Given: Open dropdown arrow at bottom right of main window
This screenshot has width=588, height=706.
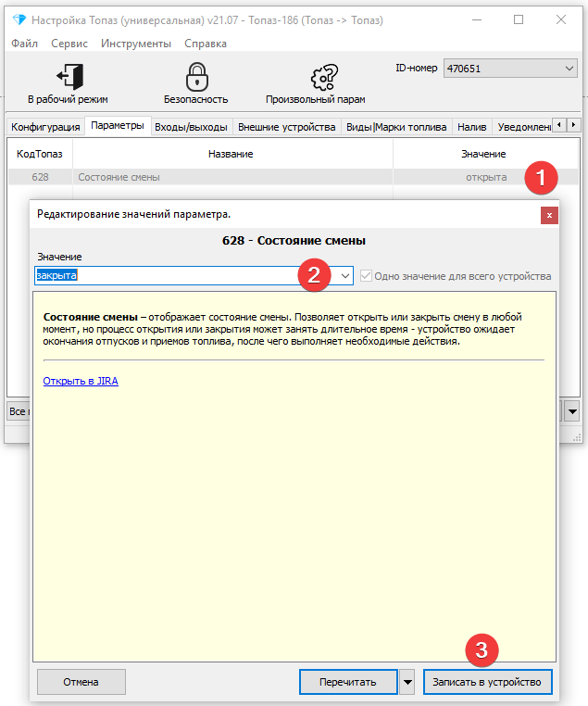Looking at the screenshot, I should tap(572, 411).
